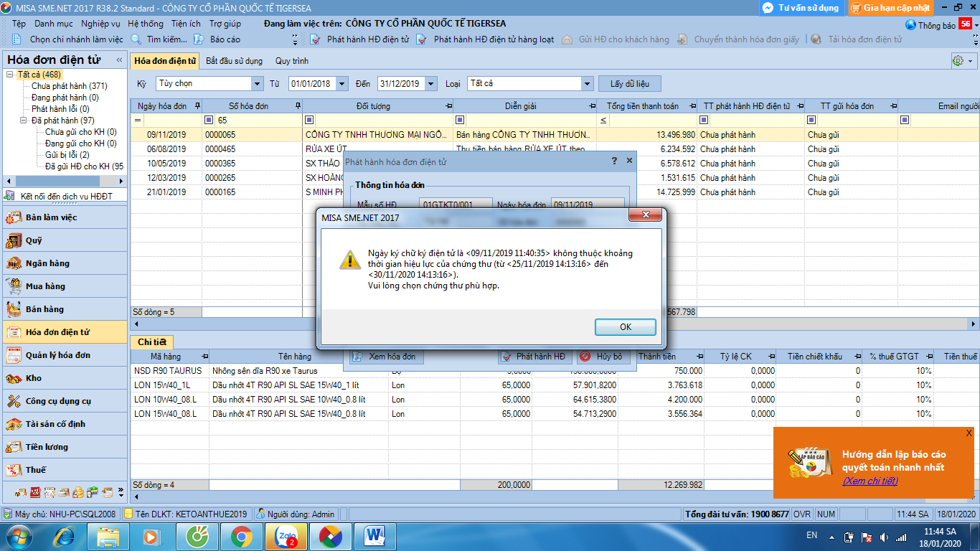The width and height of the screenshot is (980, 551).
Task: Launch Google Chrome from the taskbar
Action: pyautogui.click(x=241, y=536)
